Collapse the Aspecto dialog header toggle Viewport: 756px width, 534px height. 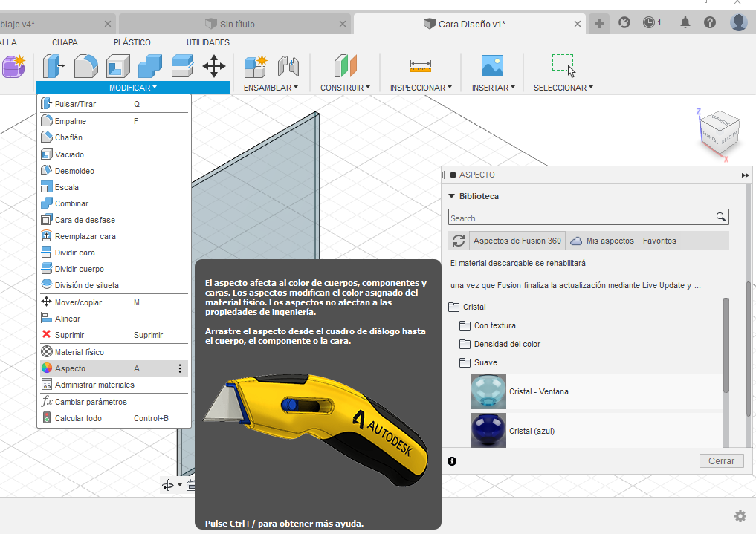(x=453, y=175)
